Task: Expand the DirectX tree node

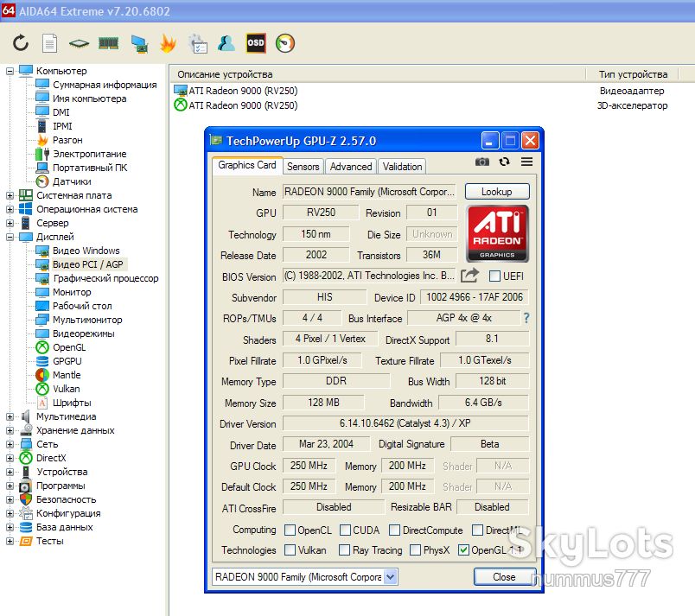Action: click(10, 458)
